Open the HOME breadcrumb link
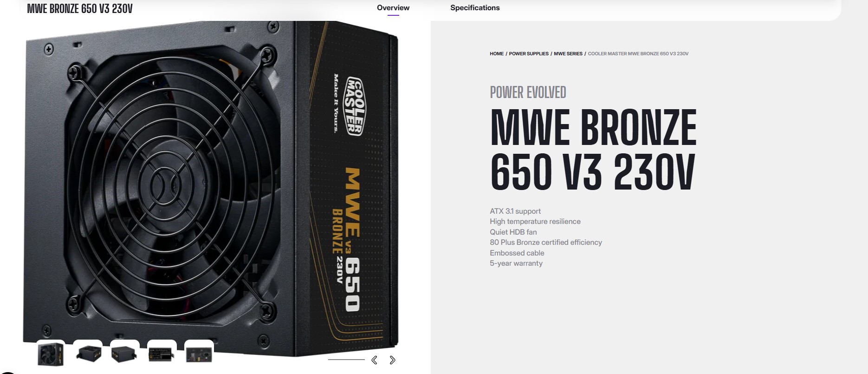The width and height of the screenshot is (868, 374). click(x=497, y=54)
